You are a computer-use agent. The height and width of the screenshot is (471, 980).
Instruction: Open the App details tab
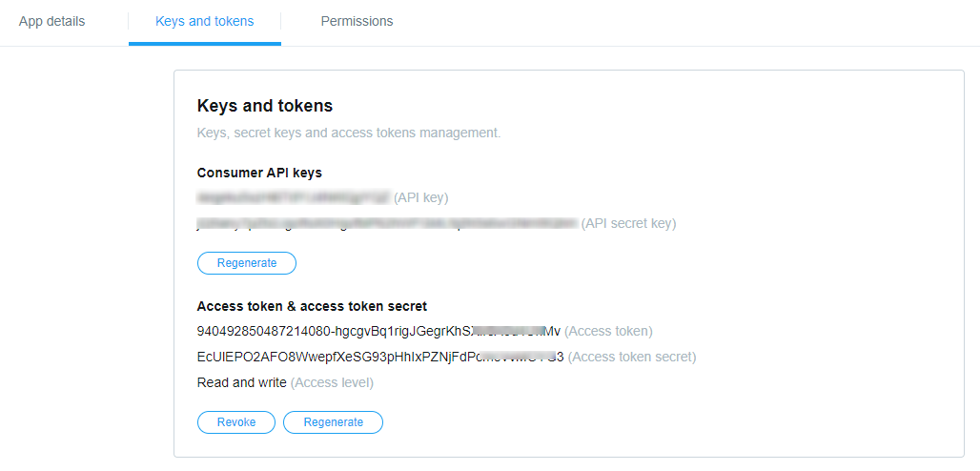51,21
